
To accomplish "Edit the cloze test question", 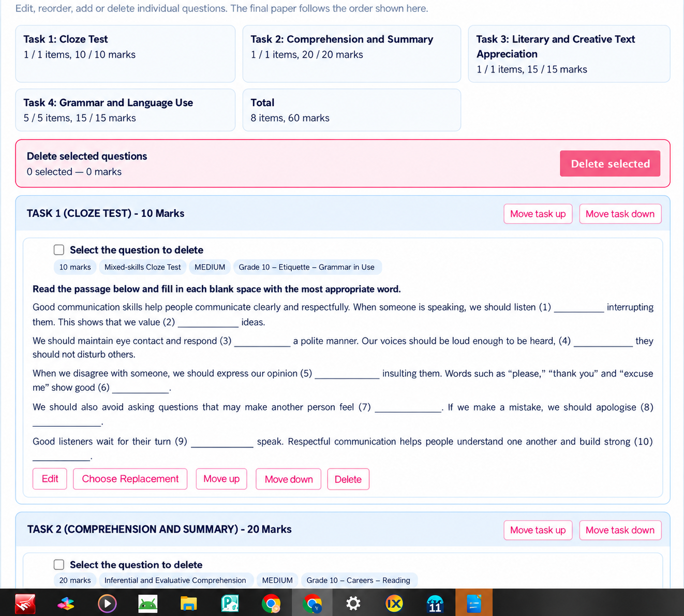I will coord(50,479).
